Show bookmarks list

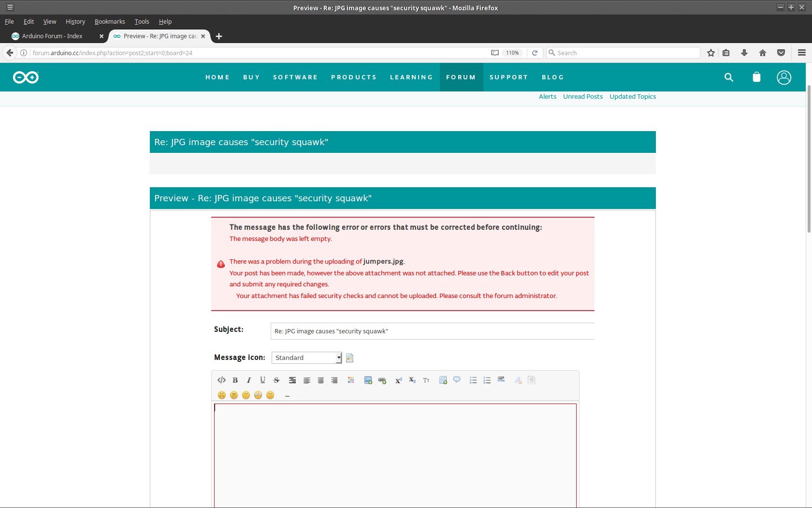pos(726,53)
